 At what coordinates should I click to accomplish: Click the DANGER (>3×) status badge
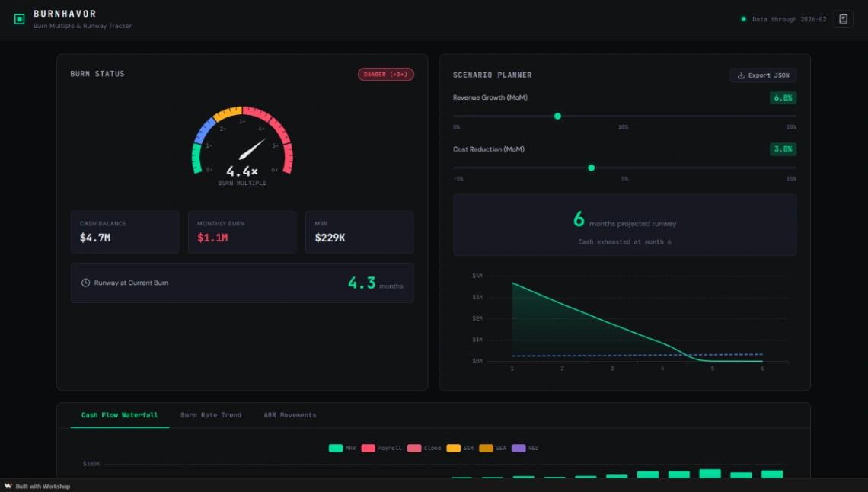(386, 74)
